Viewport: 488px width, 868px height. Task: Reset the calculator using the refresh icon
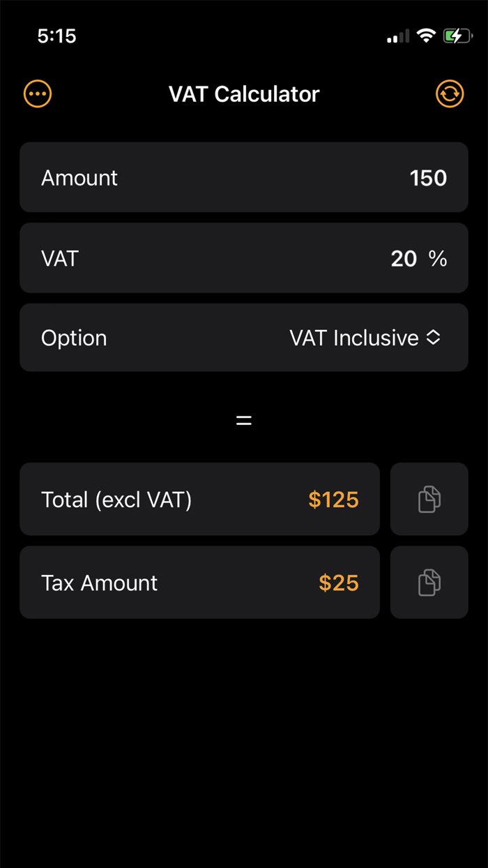click(x=450, y=93)
